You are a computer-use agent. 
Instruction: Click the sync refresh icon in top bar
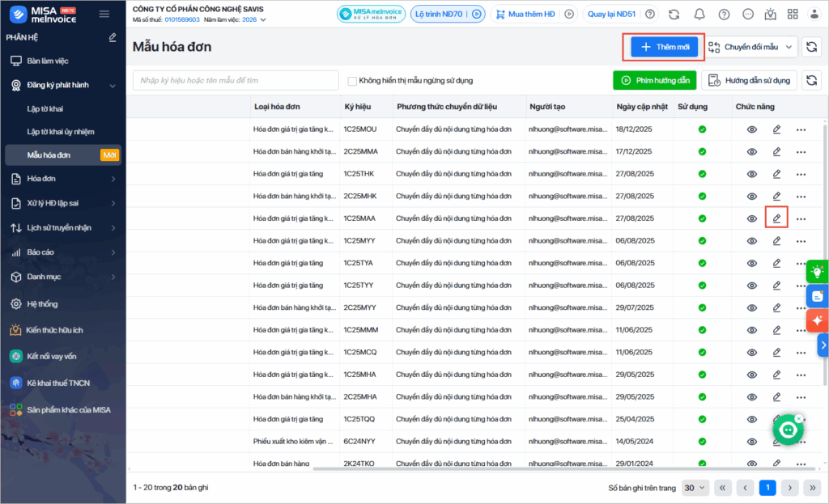point(674,15)
